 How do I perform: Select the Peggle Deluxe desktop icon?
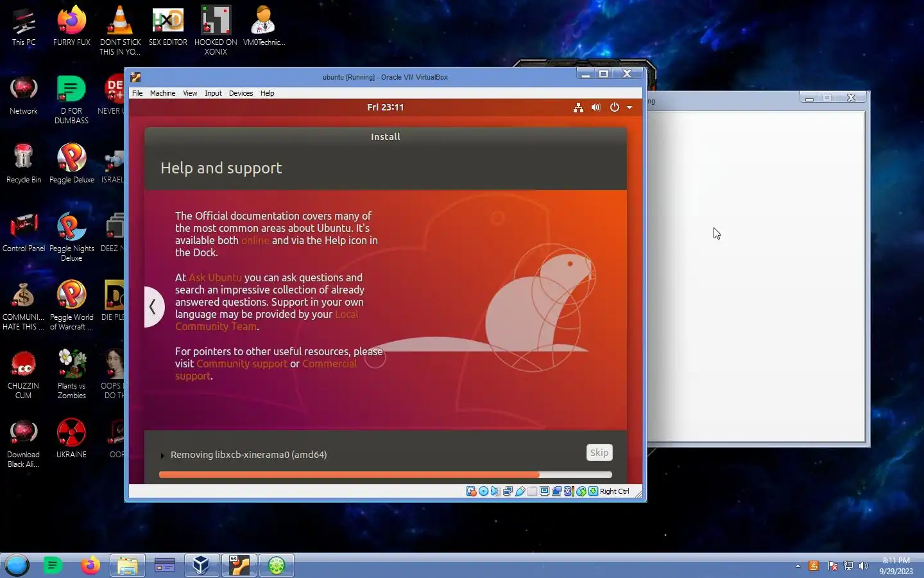pyautogui.click(x=72, y=164)
